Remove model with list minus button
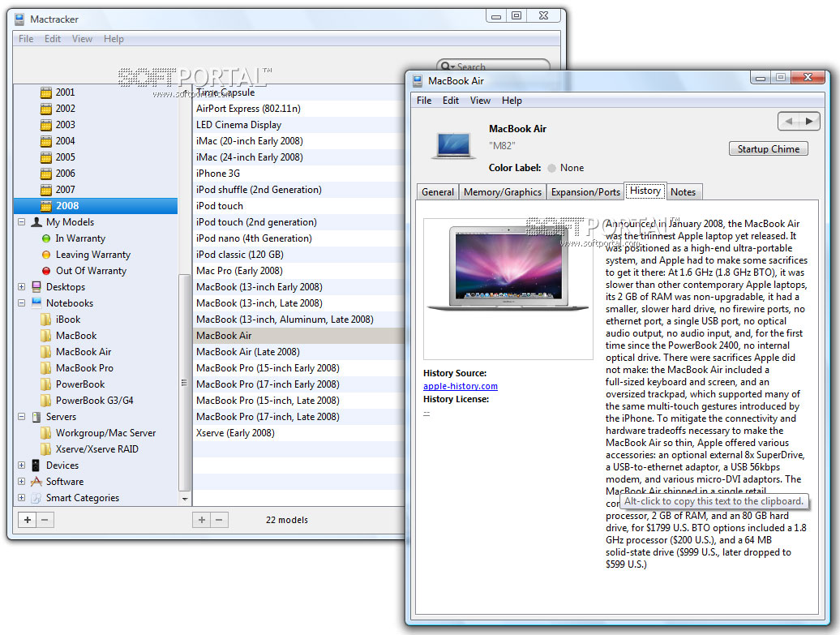Image resolution: width=840 pixels, height=635 pixels. coord(219,520)
